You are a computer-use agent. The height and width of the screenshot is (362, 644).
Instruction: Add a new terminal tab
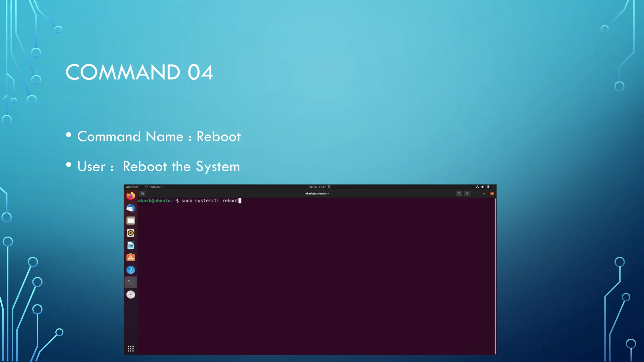[142, 194]
